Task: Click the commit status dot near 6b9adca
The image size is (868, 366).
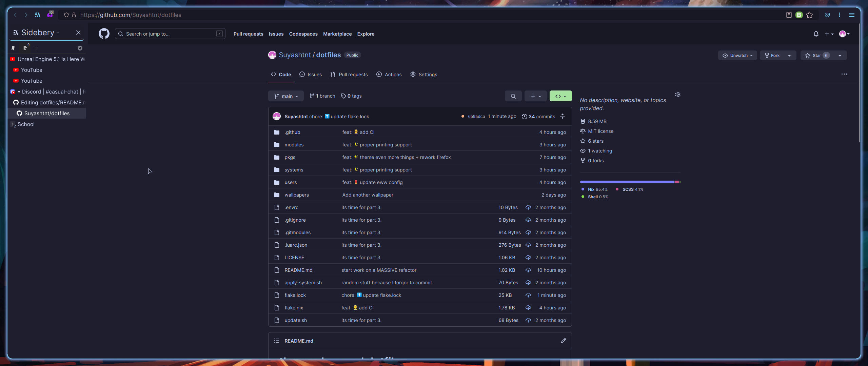Action: [x=463, y=116]
